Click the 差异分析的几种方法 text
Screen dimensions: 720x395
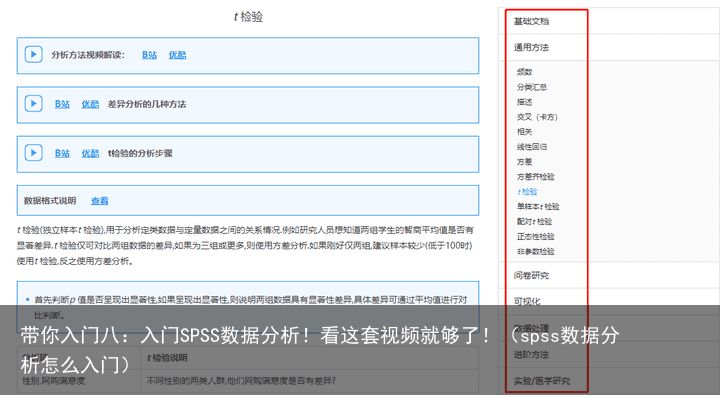tap(147, 104)
